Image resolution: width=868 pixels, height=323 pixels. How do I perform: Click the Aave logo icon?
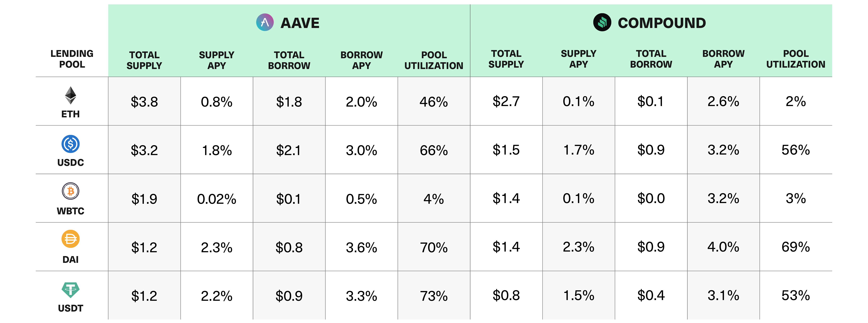coord(265,23)
